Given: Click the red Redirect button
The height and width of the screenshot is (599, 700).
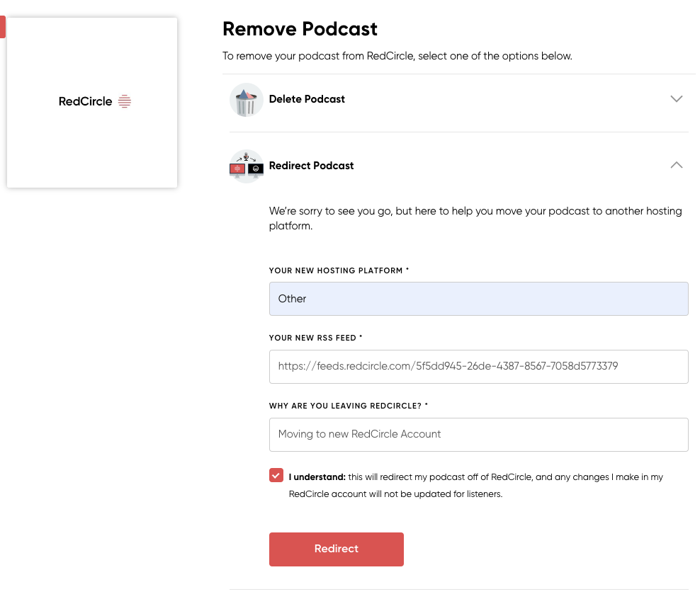Looking at the screenshot, I should tap(336, 549).
